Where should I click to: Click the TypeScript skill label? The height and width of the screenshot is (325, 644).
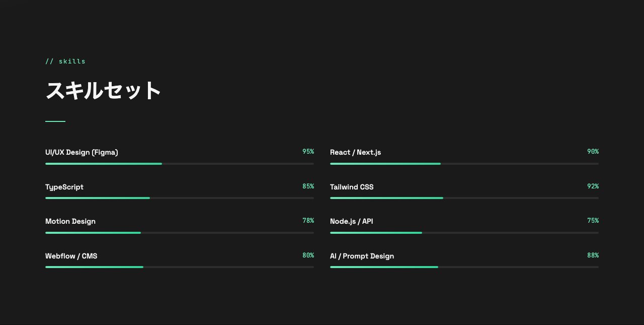(64, 187)
